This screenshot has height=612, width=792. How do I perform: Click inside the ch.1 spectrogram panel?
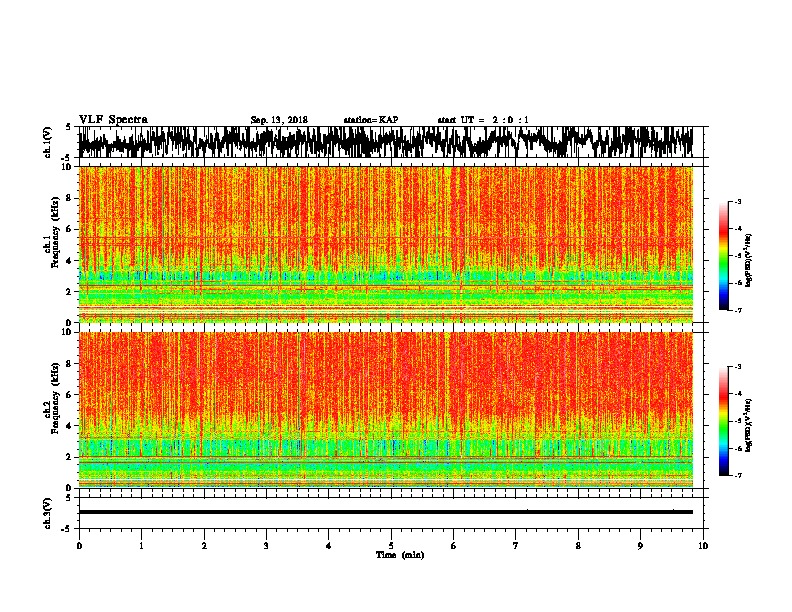(385, 244)
